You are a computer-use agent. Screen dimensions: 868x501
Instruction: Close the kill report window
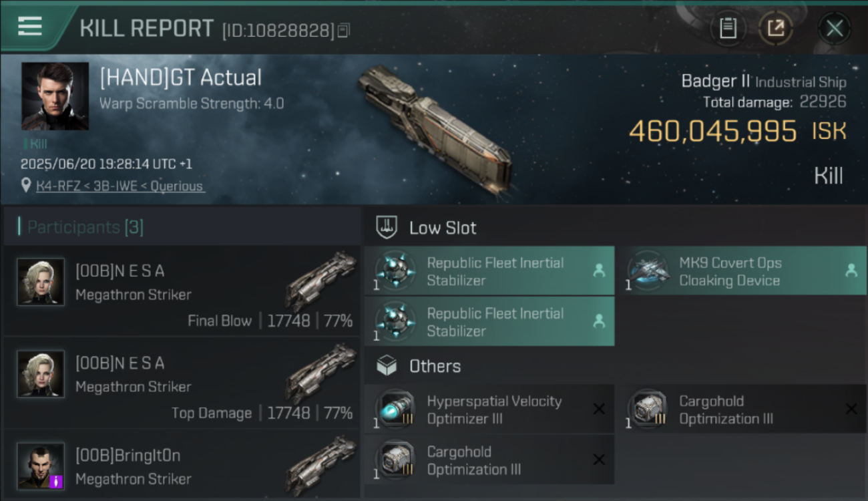pos(834,28)
